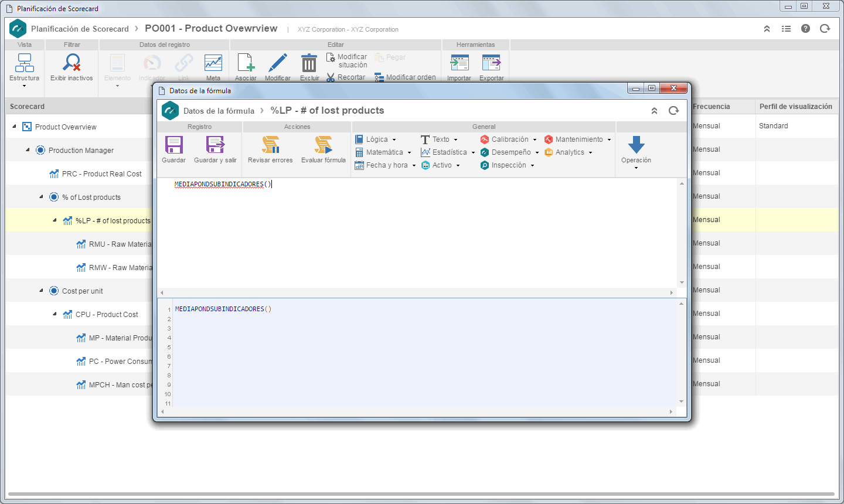The image size is (844, 504).
Task: Click the Recortar scissors icon
Action: tap(331, 77)
